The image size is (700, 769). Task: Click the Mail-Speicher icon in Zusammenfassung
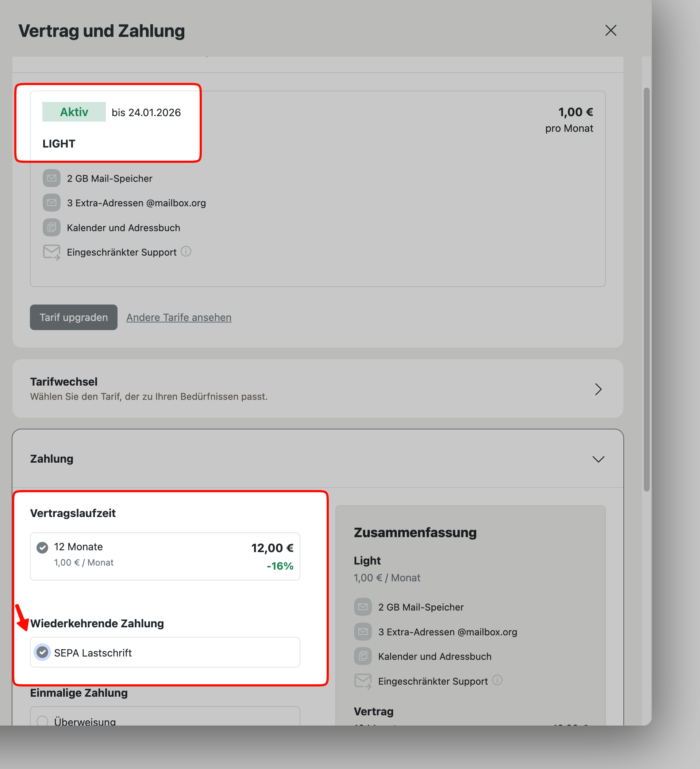(362, 607)
